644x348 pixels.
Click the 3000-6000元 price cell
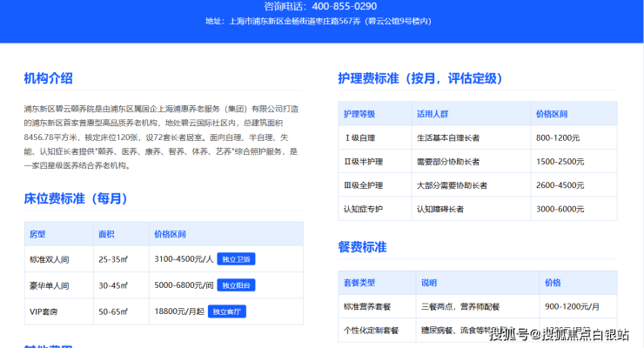pos(560,210)
